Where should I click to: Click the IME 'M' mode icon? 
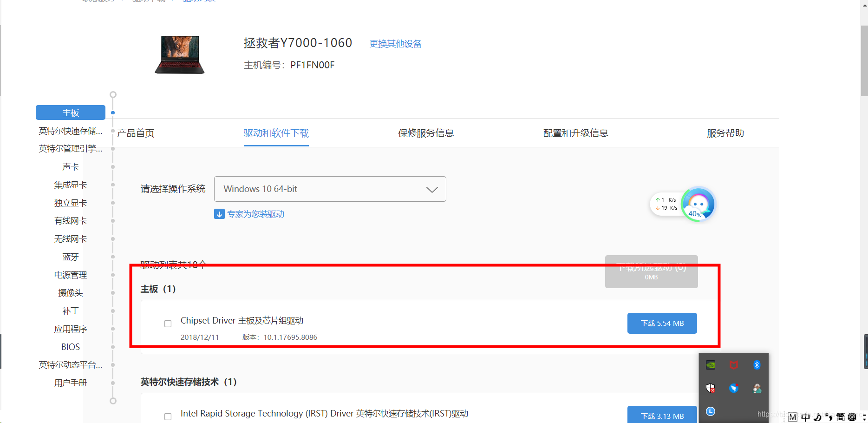coord(793,417)
